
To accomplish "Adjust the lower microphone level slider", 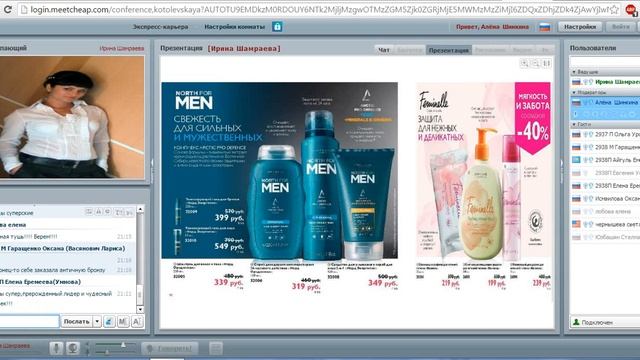I will coord(107,351).
